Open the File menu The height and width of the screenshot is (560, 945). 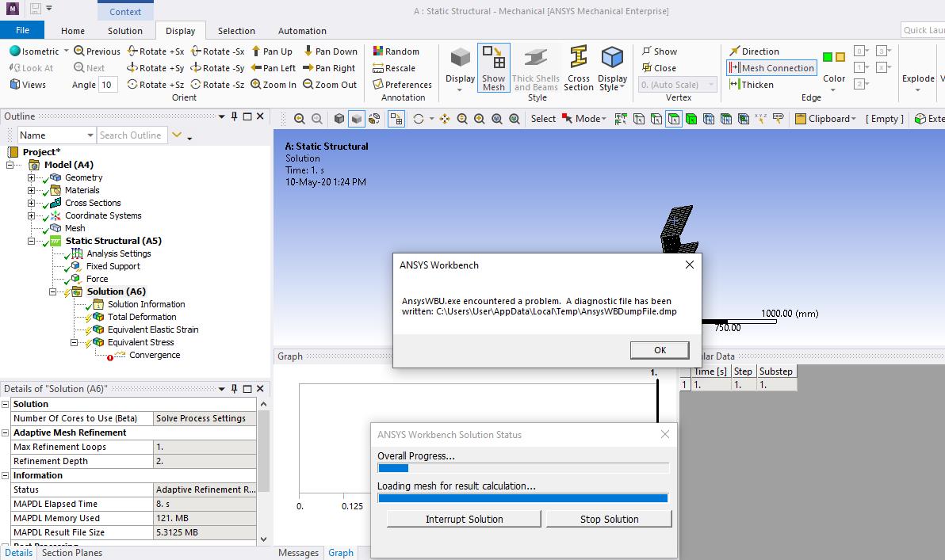[x=22, y=30]
